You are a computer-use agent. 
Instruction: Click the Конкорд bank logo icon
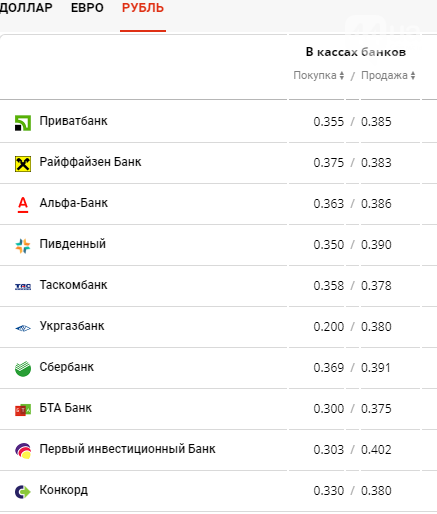coord(23,492)
